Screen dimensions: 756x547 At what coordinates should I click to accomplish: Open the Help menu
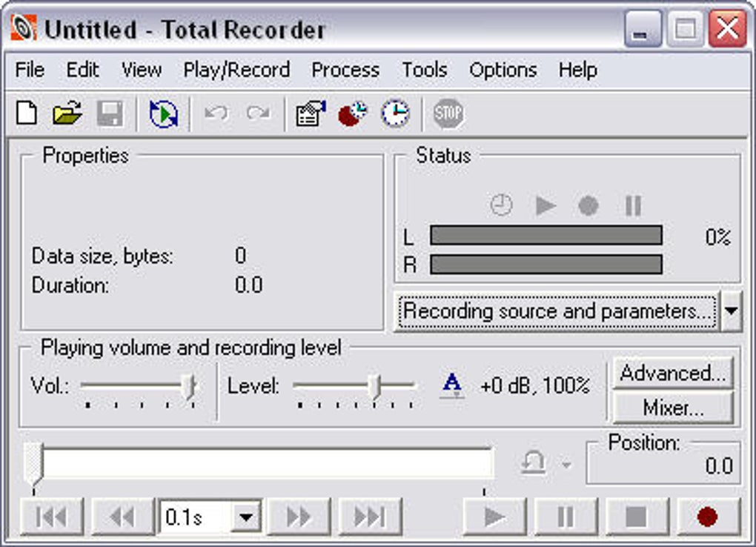(577, 70)
